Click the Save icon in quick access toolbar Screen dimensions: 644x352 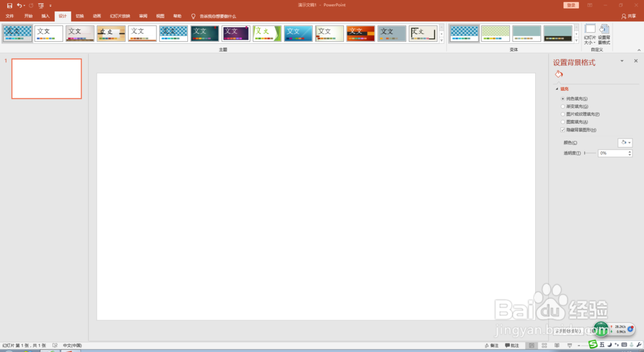10,5
